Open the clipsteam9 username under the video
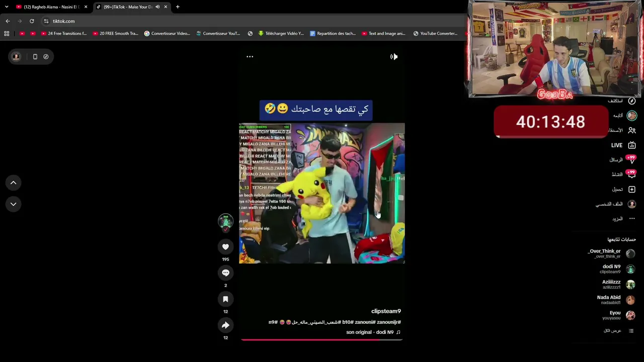This screenshot has height=362, width=644. pyautogui.click(x=386, y=311)
